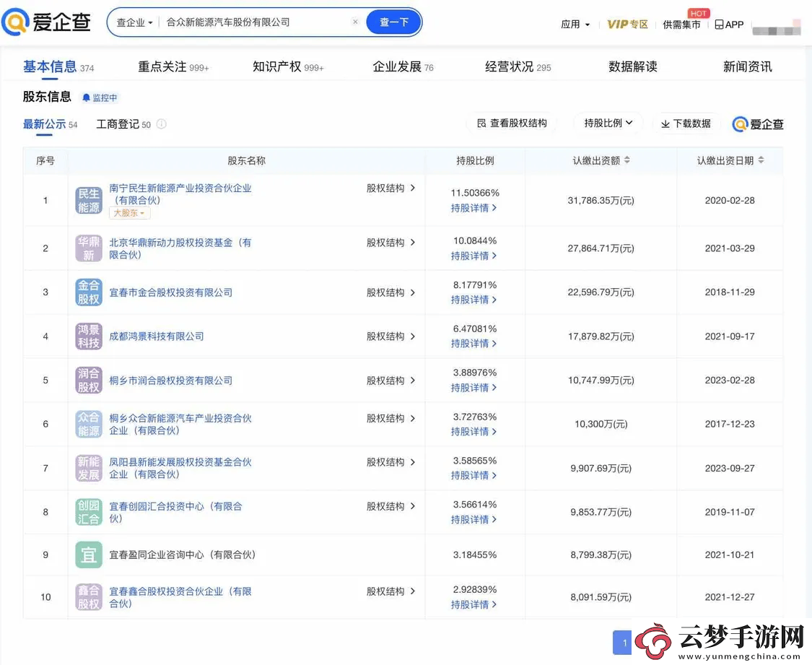This screenshot has height=665, width=812.
Task: Open 持股详情 for 10.0844% stake
Action: click(473, 256)
